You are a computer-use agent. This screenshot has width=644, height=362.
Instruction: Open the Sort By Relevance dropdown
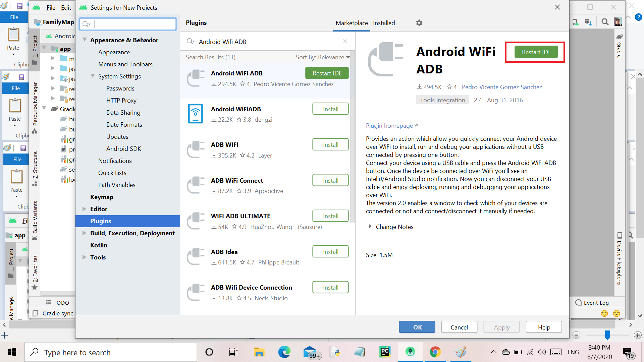point(323,57)
